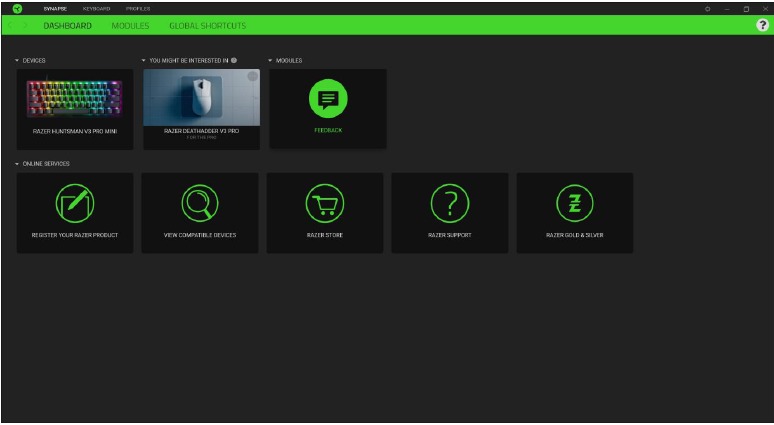
Task: Click the info icon beside You Might Be Interested In
Action: coord(234,60)
